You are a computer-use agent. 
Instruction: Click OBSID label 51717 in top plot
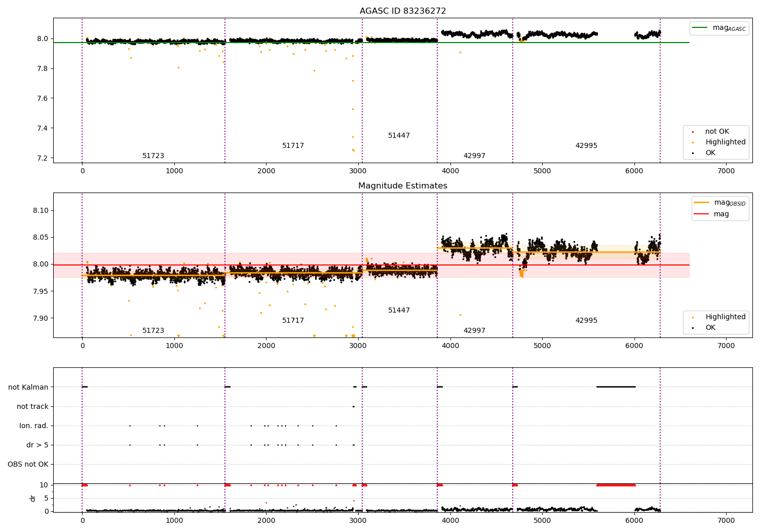[293, 146]
